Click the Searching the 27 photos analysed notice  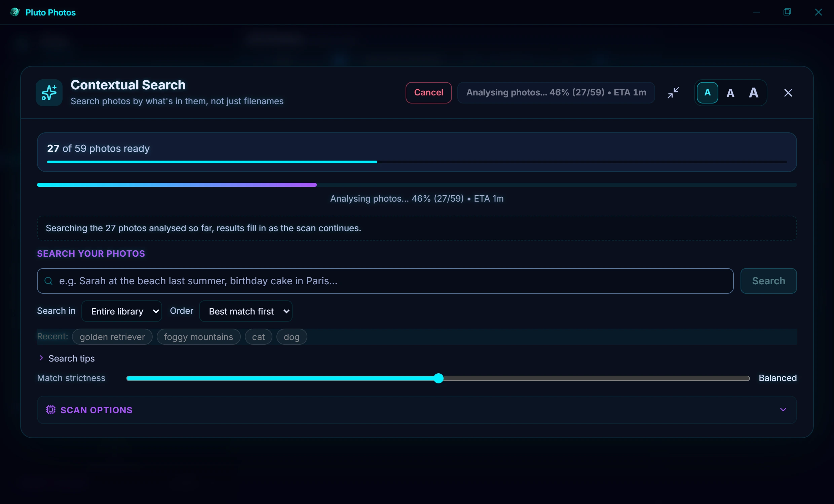click(417, 228)
